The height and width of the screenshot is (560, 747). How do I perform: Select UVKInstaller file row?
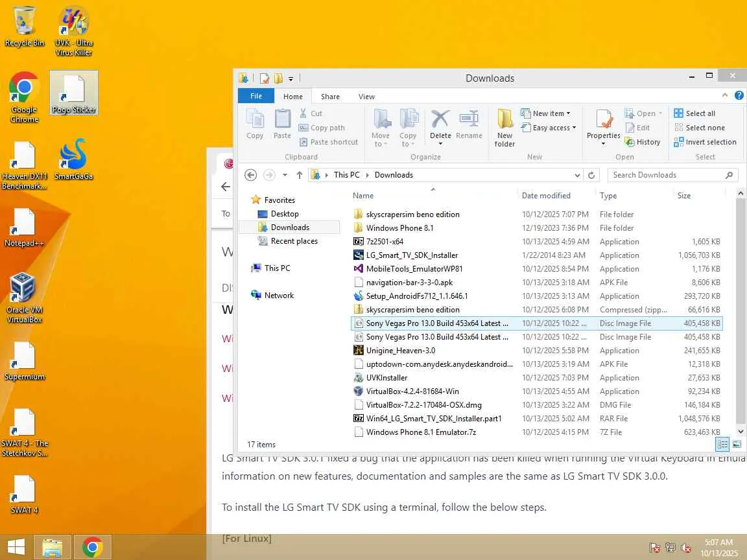coord(536,378)
